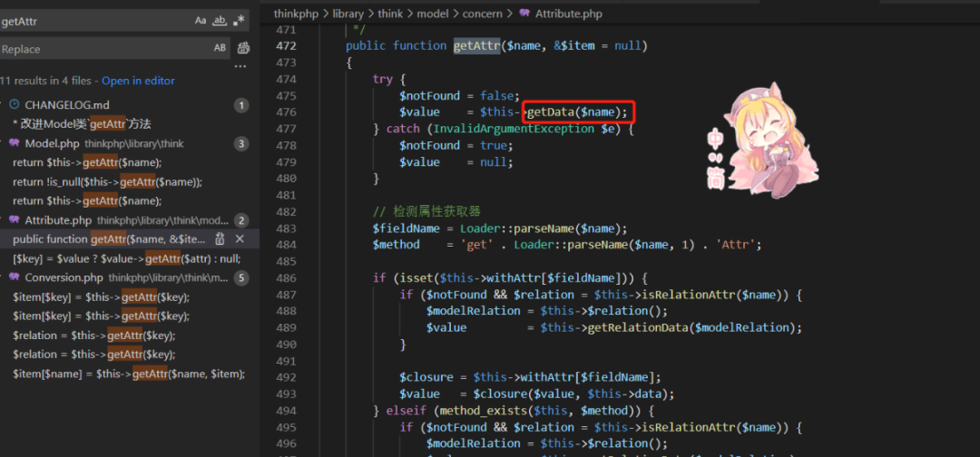This screenshot has height=457, width=980.
Task: Click $notFound = true on line 478
Action: pos(455,145)
